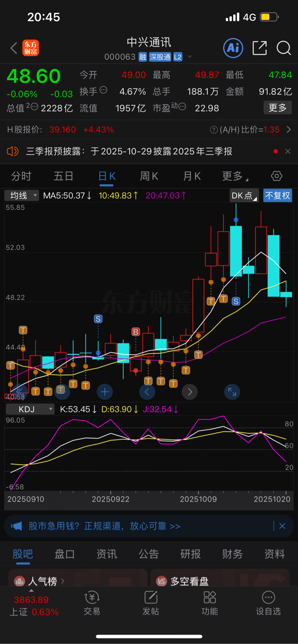Open the KDJ indicator dropdown
This screenshot has height=644, width=298.
(30, 409)
